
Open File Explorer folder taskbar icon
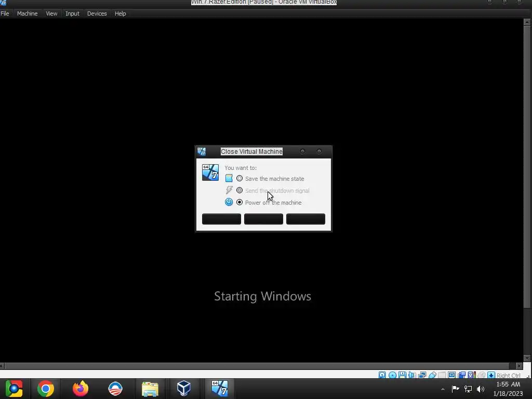tap(150, 389)
